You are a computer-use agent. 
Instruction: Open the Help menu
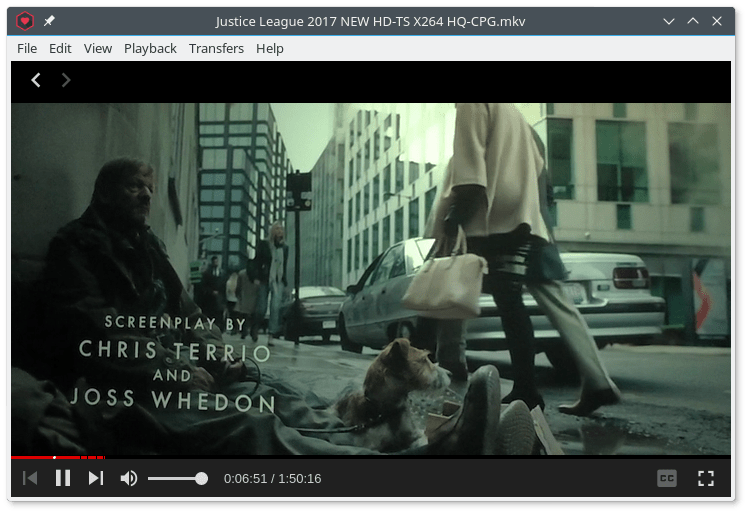pyautogui.click(x=270, y=49)
